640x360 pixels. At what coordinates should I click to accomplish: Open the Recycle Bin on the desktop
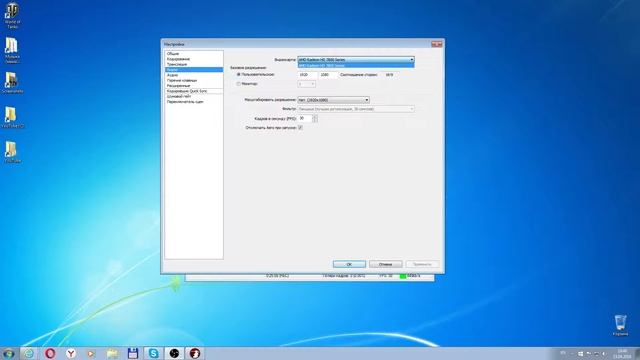click(620, 325)
